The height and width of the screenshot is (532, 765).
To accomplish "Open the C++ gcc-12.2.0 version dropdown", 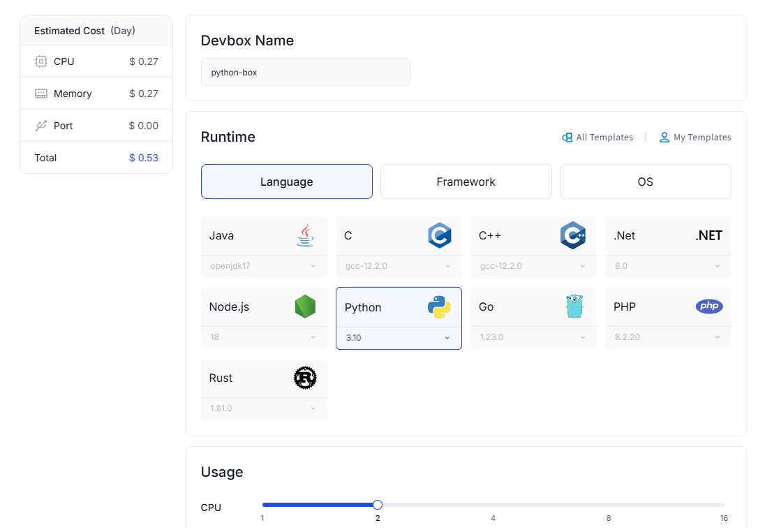I will coord(533,266).
